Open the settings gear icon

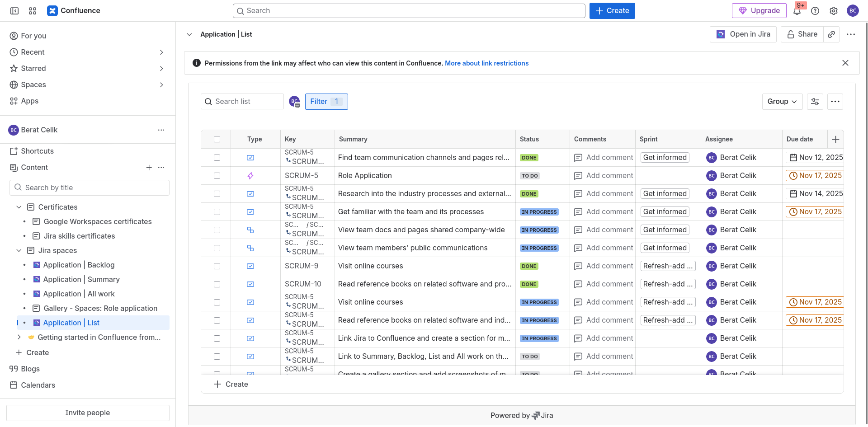(x=834, y=11)
